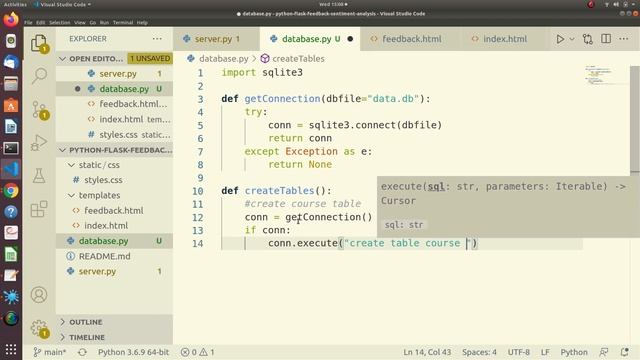Open Terminal from the dock

point(11,148)
